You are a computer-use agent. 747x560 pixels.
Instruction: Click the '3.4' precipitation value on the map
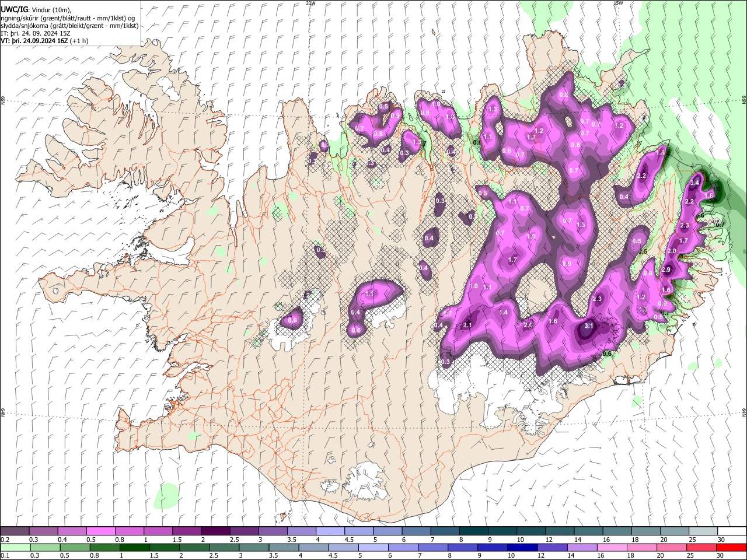pyautogui.click(x=694, y=183)
